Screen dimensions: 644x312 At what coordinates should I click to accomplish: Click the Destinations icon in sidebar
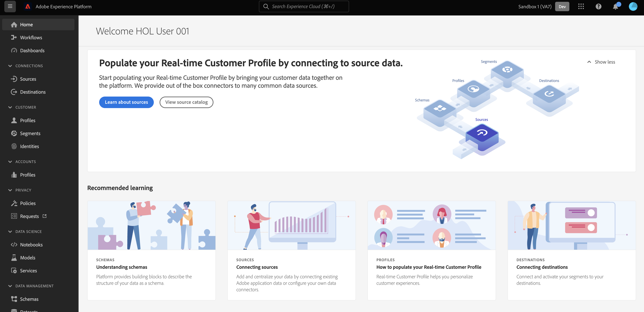tap(14, 92)
